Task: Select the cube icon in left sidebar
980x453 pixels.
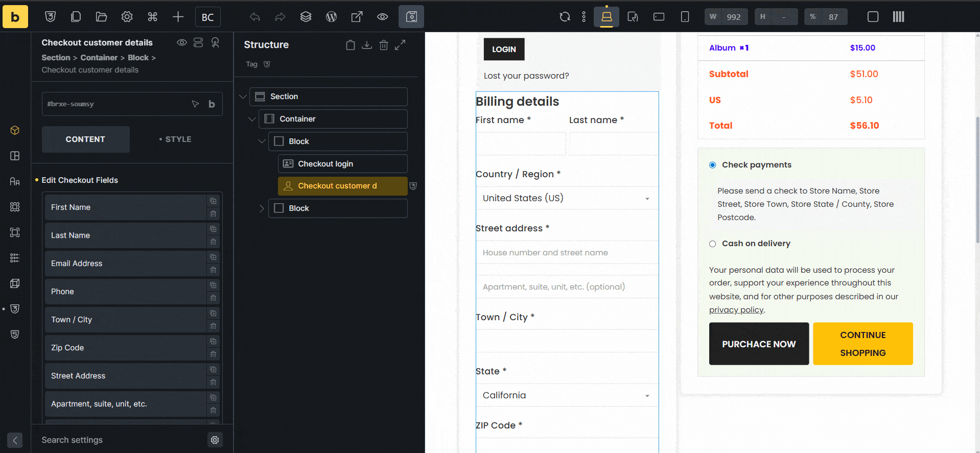Action: [15, 130]
